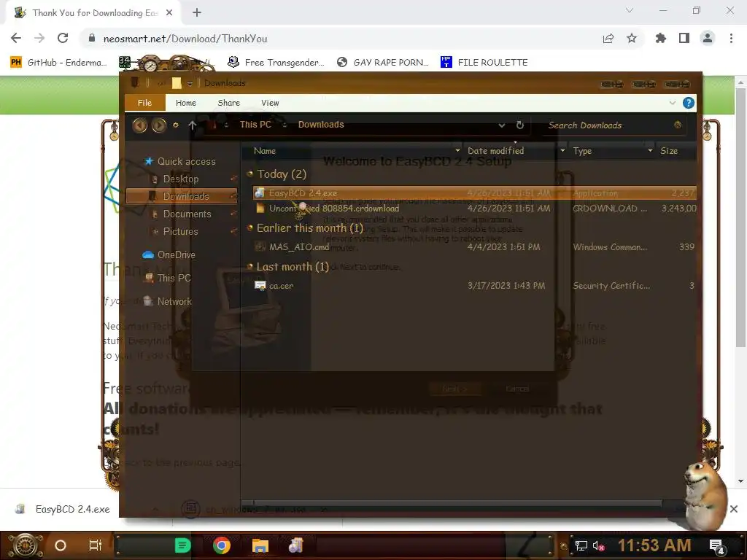This screenshot has height=560, width=747.
Task: Open Chrome extensions puzzle icon
Action: pyautogui.click(x=660, y=38)
